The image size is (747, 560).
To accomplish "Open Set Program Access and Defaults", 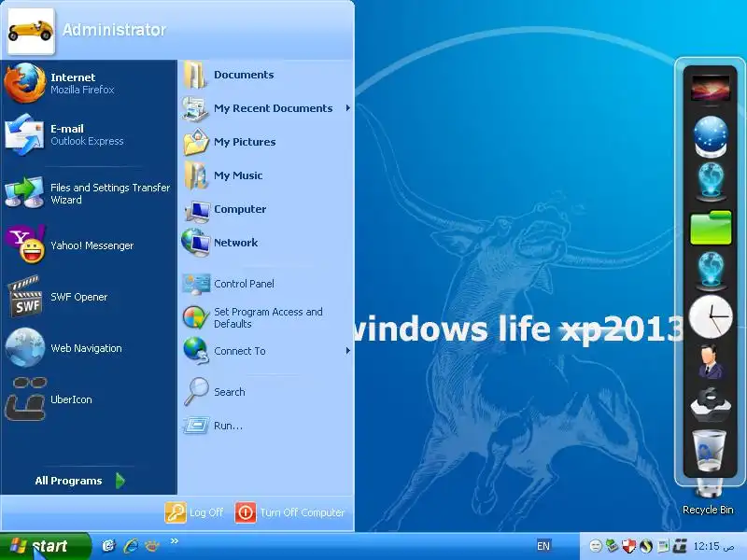I will coord(266,317).
